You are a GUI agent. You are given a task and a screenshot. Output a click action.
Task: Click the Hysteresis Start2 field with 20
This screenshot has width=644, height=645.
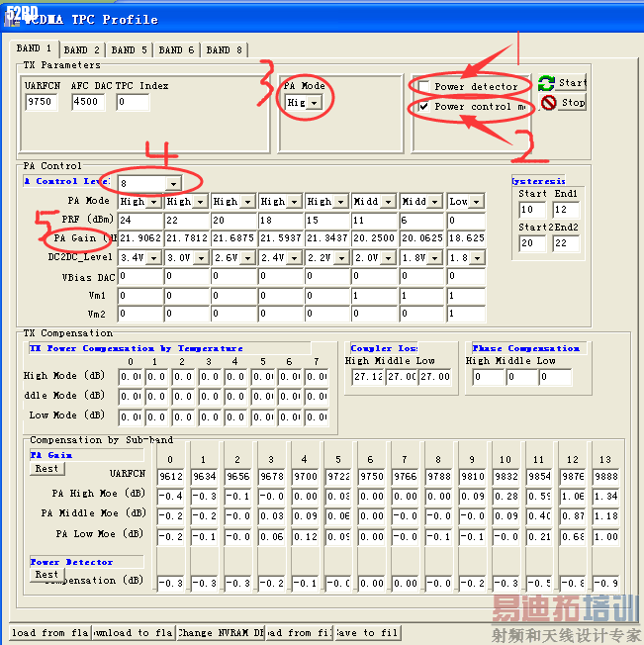(532, 243)
